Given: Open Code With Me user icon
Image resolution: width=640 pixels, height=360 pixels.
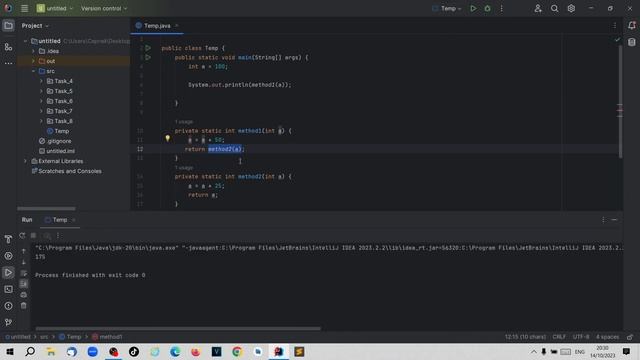Looking at the screenshot, I should [x=538, y=8].
